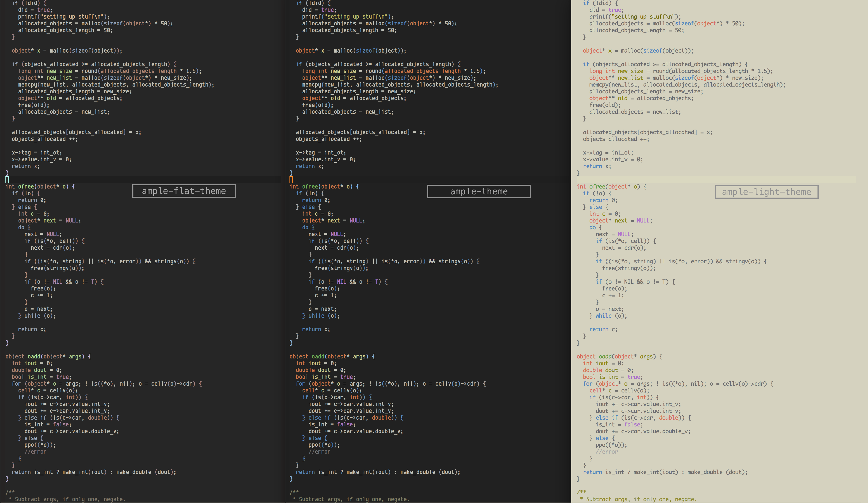Click the ample-theme label box

(479, 191)
